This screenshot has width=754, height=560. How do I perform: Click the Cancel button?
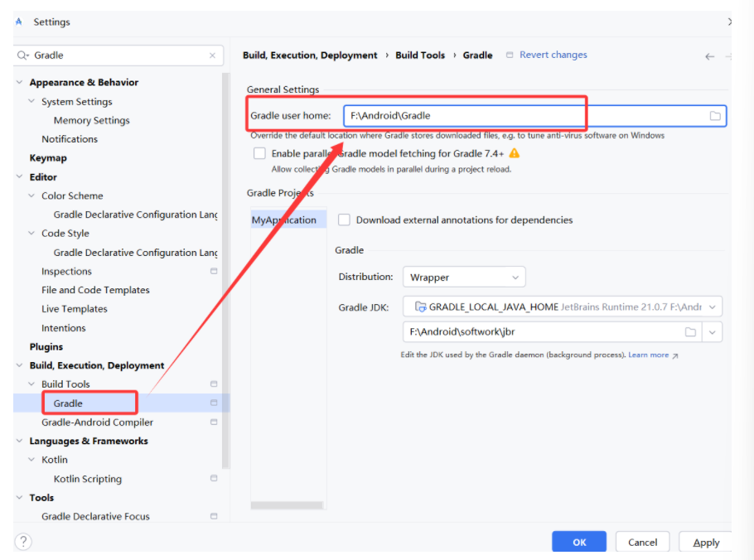[x=642, y=542]
